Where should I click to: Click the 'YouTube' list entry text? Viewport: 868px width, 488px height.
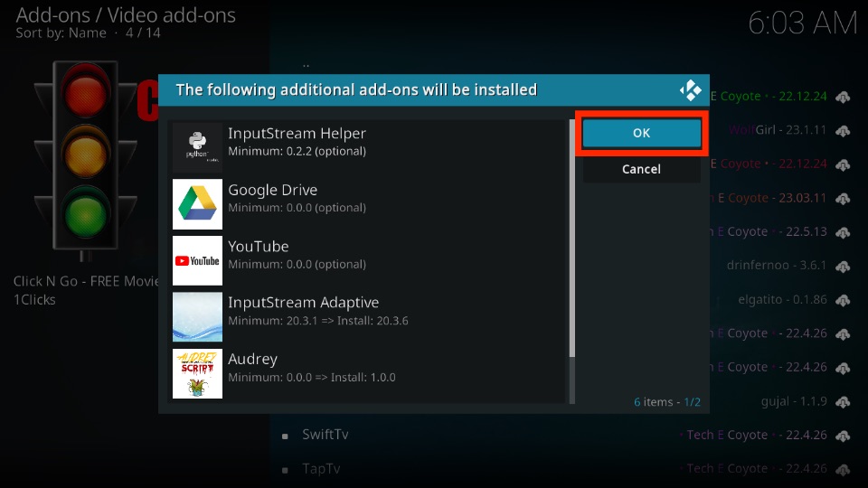(x=258, y=246)
